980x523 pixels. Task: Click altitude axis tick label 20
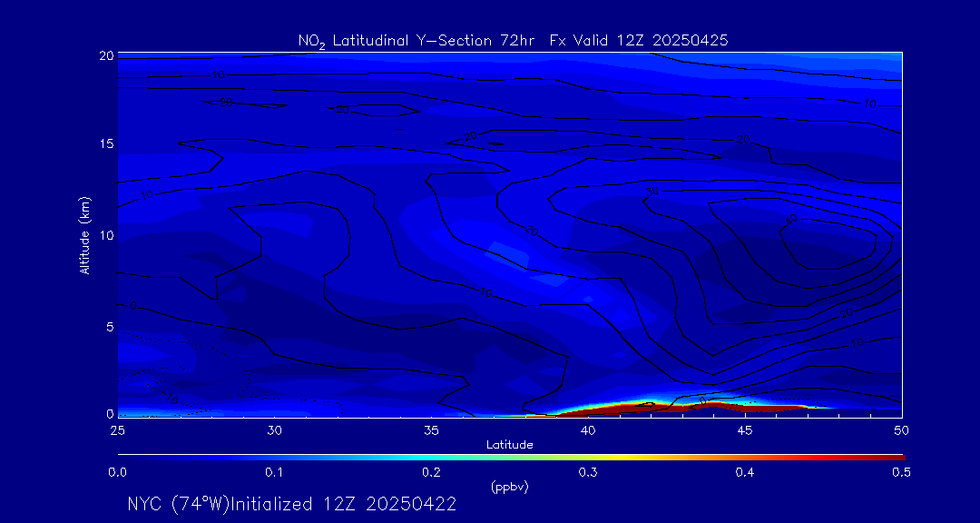tap(106, 55)
